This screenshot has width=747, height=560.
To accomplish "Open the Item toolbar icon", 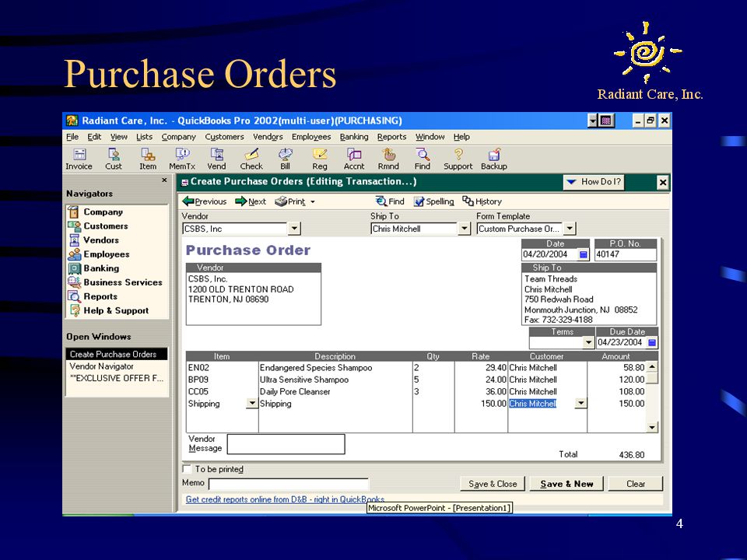I will point(148,159).
